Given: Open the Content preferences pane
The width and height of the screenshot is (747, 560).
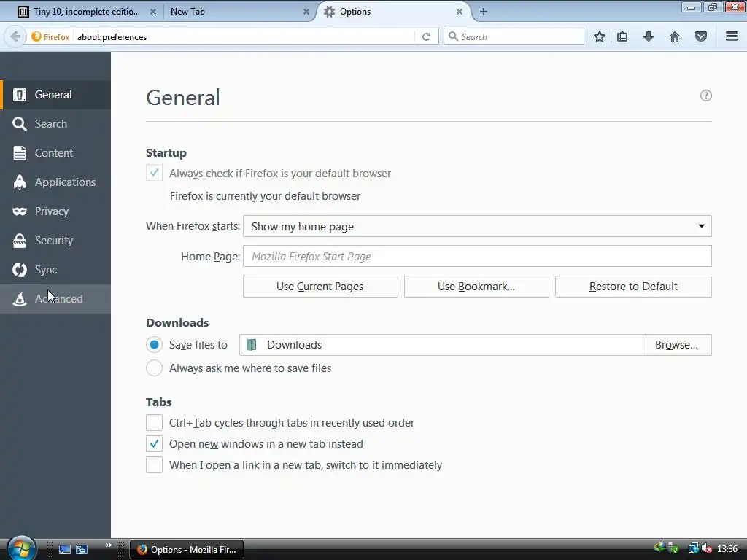Looking at the screenshot, I should coord(55,153).
